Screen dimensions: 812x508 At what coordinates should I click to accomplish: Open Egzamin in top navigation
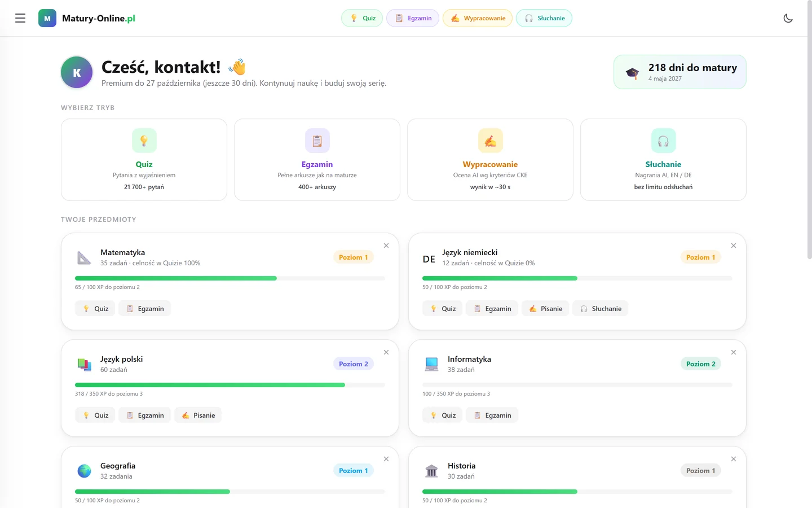[413, 18]
